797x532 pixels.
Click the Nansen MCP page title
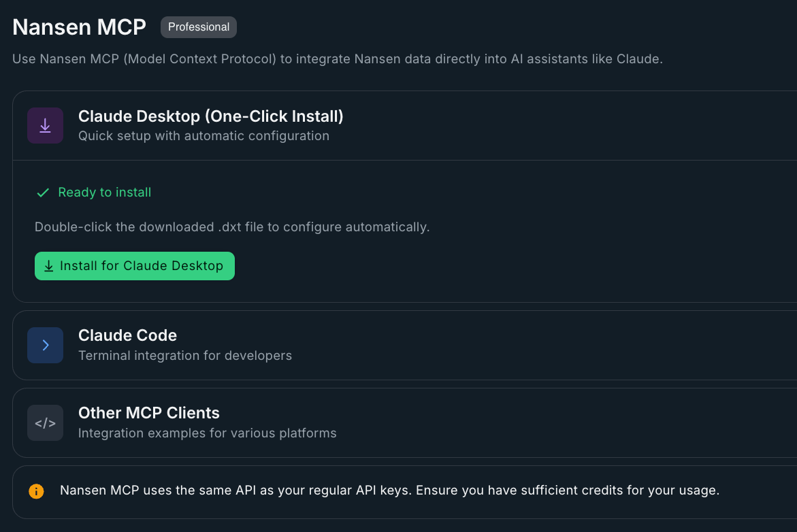click(80, 27)
